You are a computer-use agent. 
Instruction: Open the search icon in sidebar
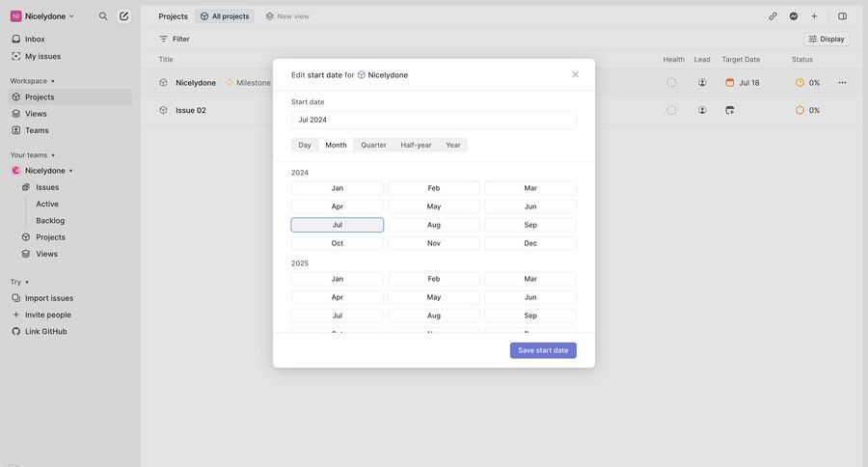(x=103, y=16)
